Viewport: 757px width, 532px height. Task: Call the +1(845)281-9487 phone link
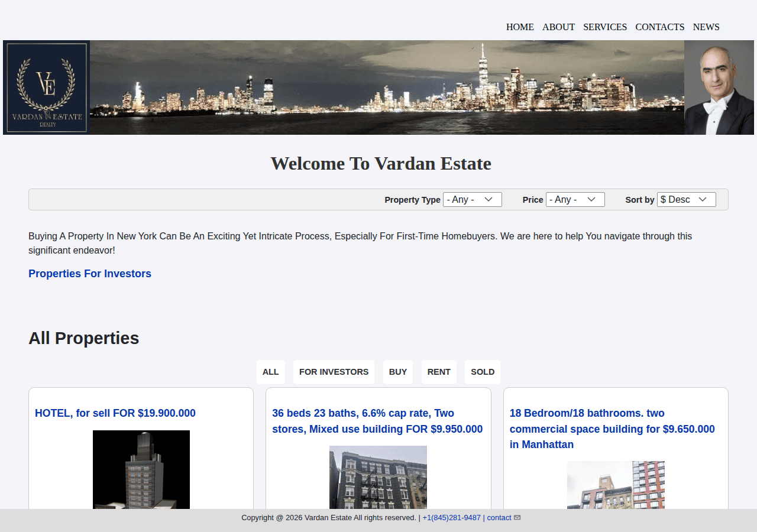pyautogui.click(x=452, y=518)
